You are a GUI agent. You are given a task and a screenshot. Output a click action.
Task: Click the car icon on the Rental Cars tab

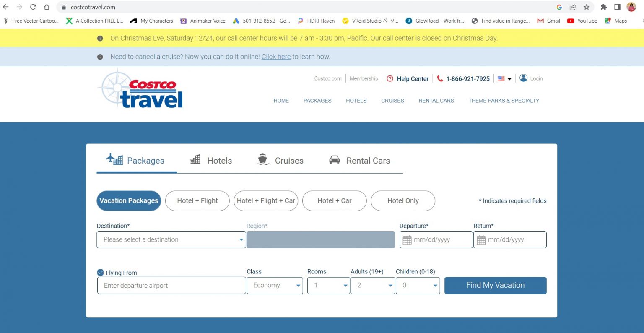pyautogui.click(x=334, y=159)
